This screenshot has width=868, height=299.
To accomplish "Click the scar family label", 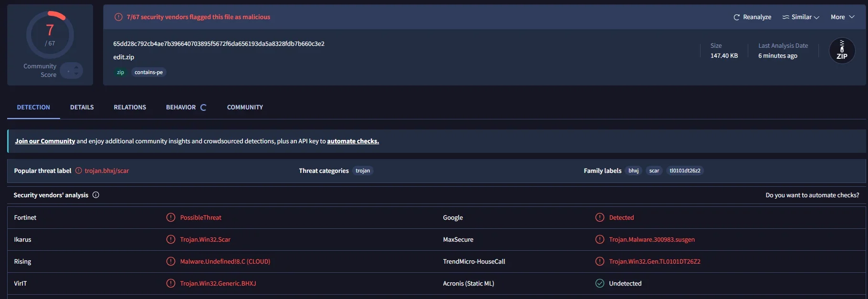I will pyautogui.click(x=654, y=171).
